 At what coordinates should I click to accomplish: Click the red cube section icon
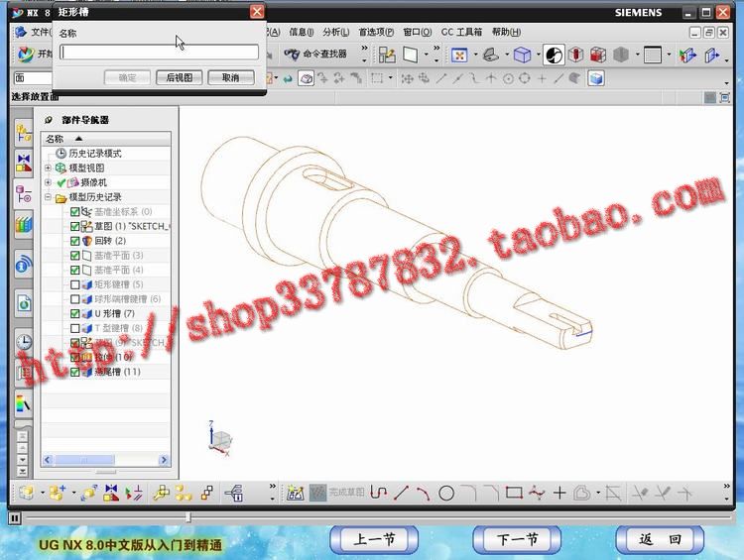[x=598, y=55]
